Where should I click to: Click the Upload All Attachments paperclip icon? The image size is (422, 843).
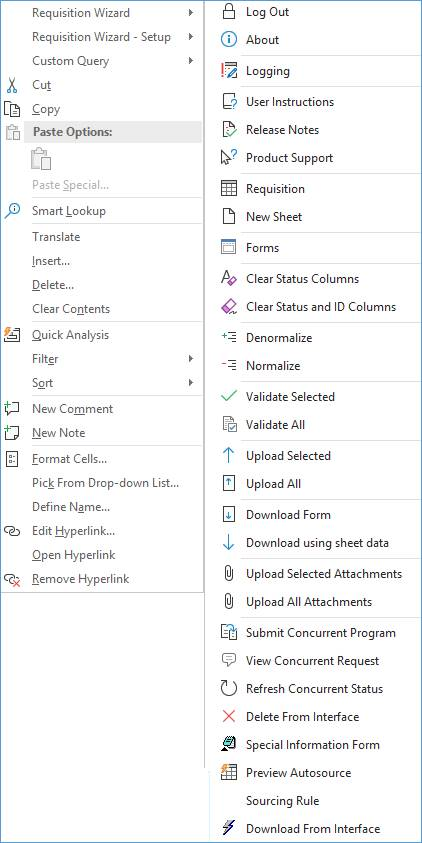tap(228, 602)
